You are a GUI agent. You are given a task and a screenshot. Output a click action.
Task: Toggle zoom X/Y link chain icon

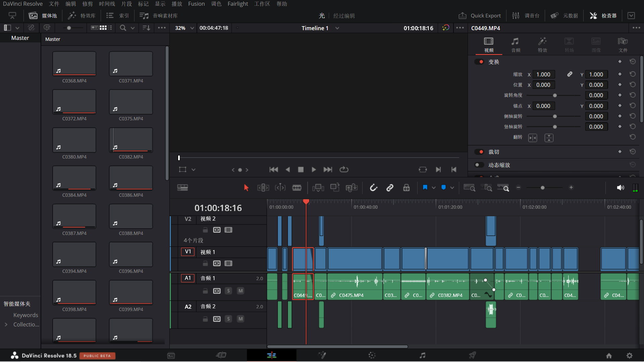570,74
